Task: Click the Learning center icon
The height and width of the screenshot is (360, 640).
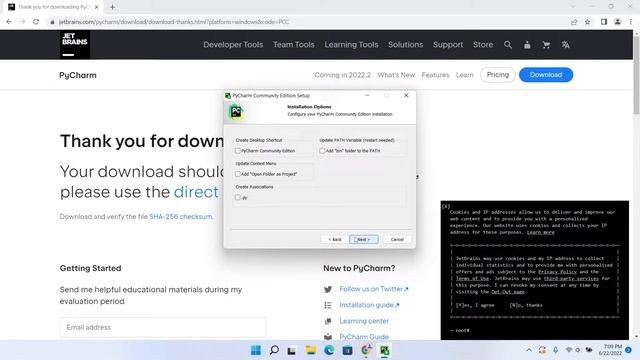Action: pyautogui.click(x=328, y=321)
